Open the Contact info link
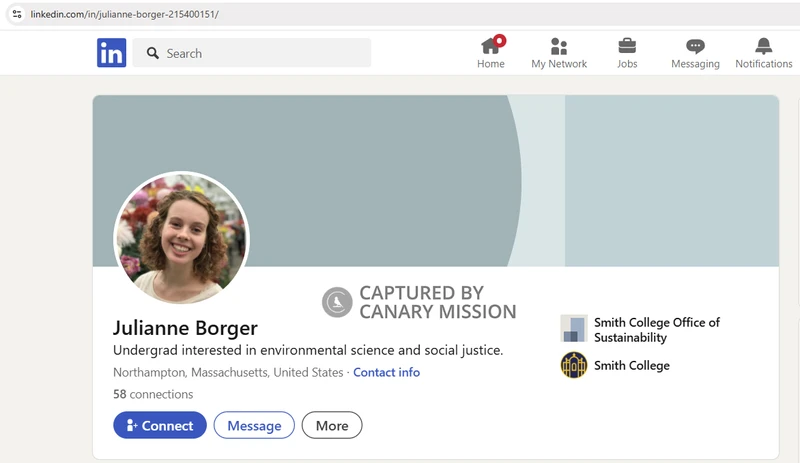The width and height of the screenshot is (800, 463). 386,372
